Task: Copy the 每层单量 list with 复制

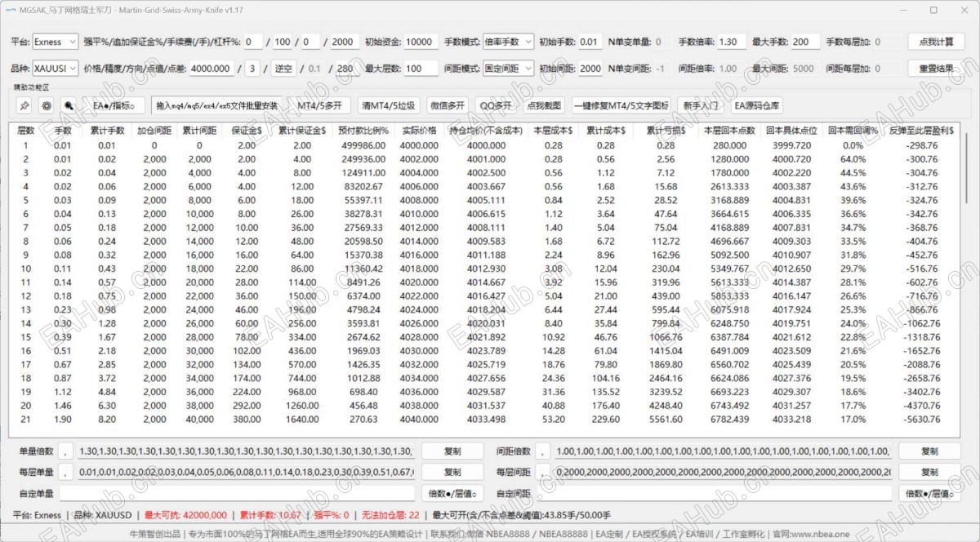Action: (x=452, y=472)
